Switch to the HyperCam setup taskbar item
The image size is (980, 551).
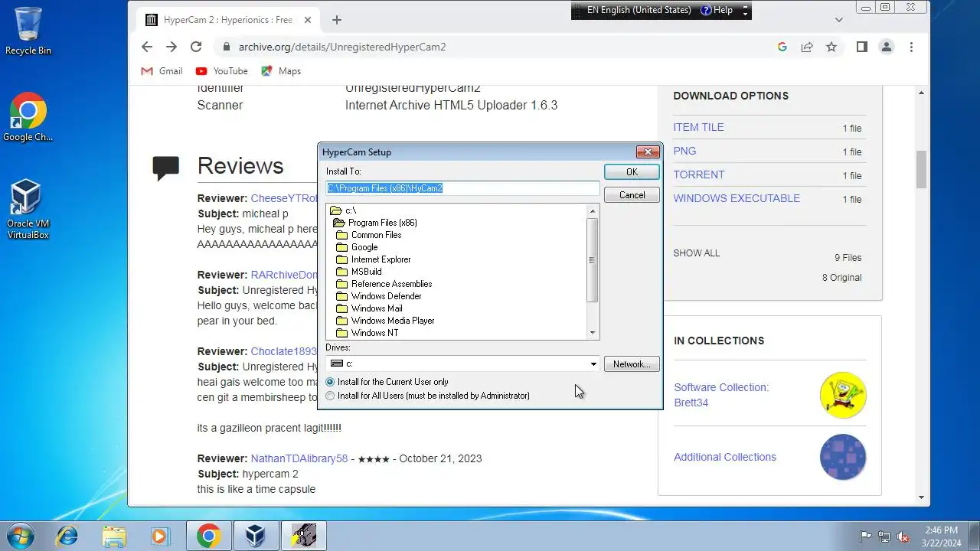[x=304, y=536]
